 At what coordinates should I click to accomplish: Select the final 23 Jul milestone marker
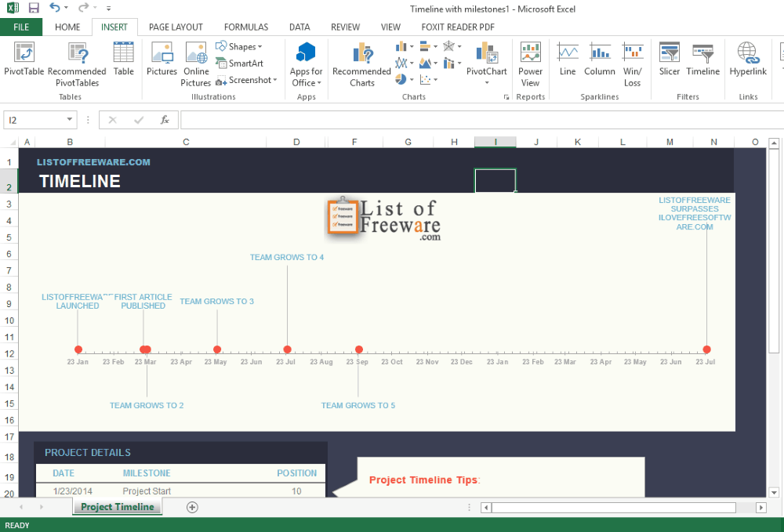[x=706, y=349]
